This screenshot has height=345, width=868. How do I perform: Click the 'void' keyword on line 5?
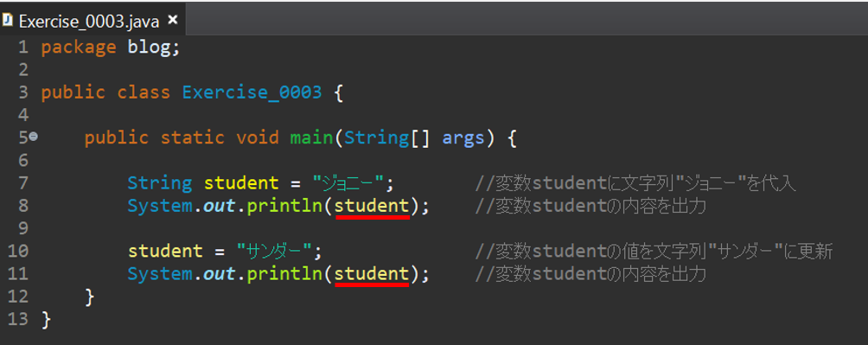[258, 137]
